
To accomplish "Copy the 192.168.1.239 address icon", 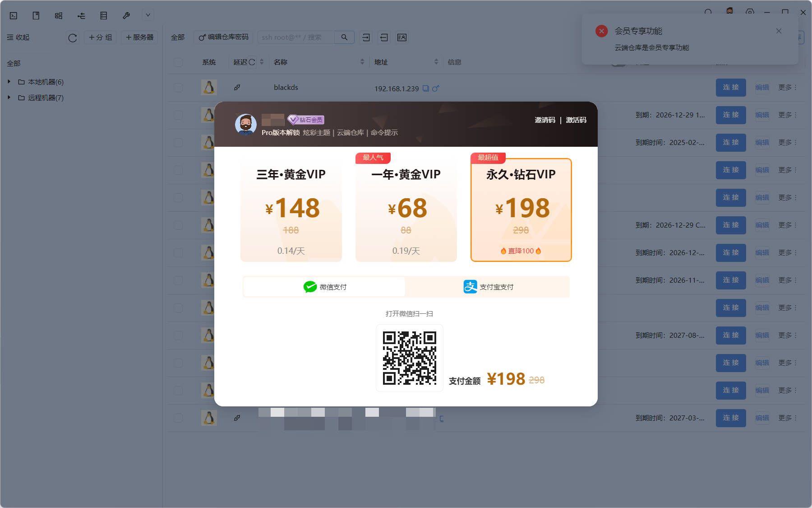I will pyautogui.click(x=426, y=89).
